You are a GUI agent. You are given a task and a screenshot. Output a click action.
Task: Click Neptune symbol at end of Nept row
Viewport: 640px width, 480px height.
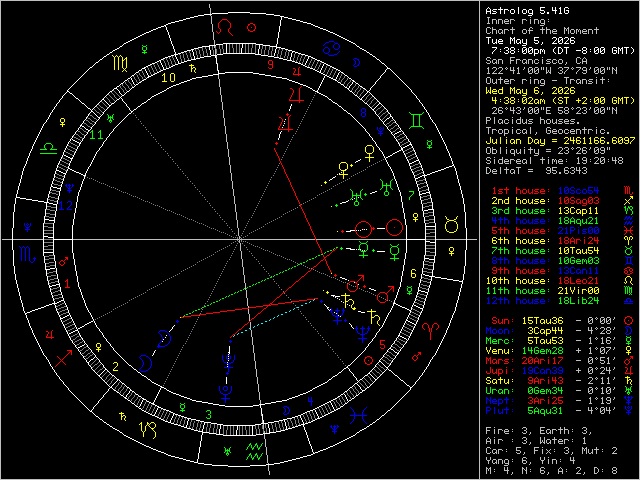(628, 401)
